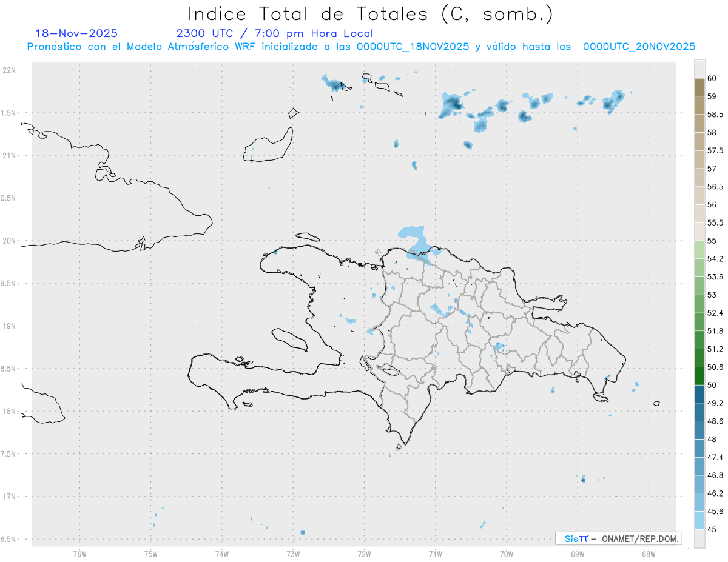Click the colorbar value "53.6"
Viewport: 728px width, 562px height.
[715, 277]
